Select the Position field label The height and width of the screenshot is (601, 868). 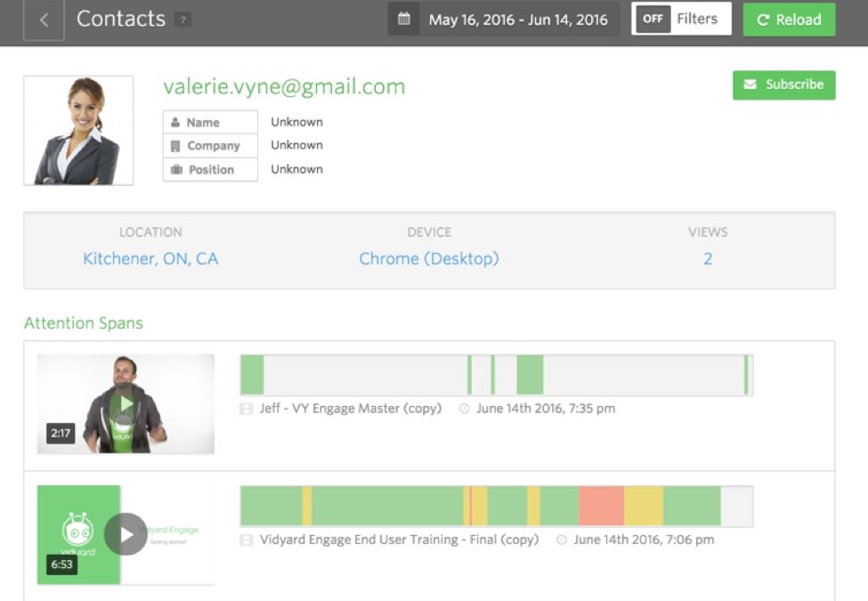click(x=212, y=169)
